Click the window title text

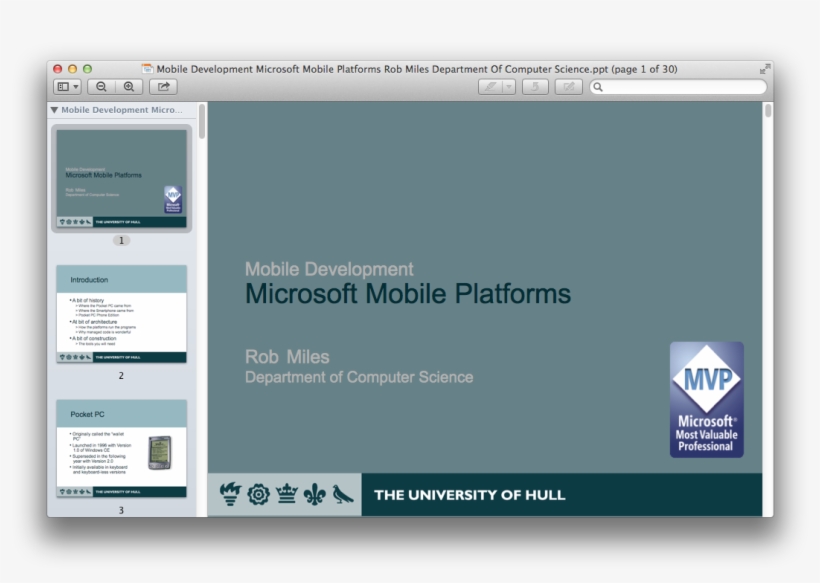[417, 69]
